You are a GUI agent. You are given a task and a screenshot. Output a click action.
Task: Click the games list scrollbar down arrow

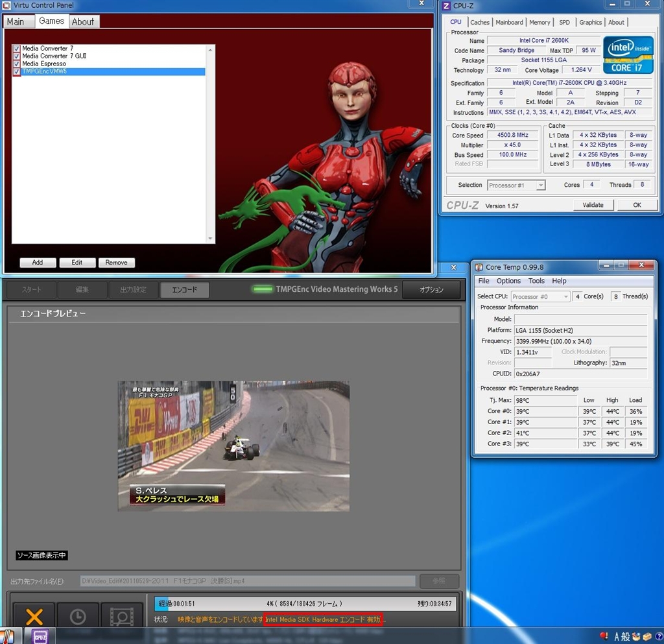point(210,239)
